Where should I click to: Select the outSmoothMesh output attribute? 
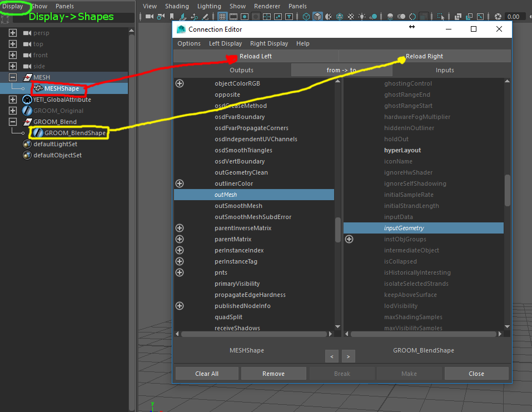pos(238,206)
